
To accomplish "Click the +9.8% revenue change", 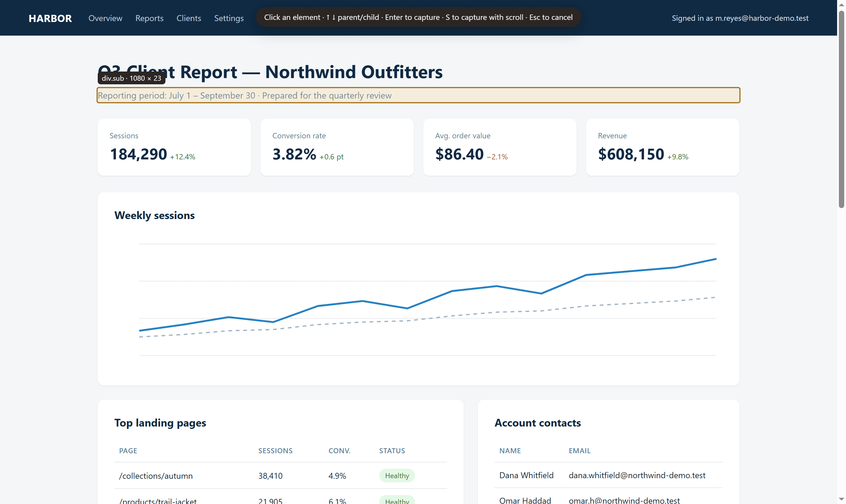I will 677,156.
